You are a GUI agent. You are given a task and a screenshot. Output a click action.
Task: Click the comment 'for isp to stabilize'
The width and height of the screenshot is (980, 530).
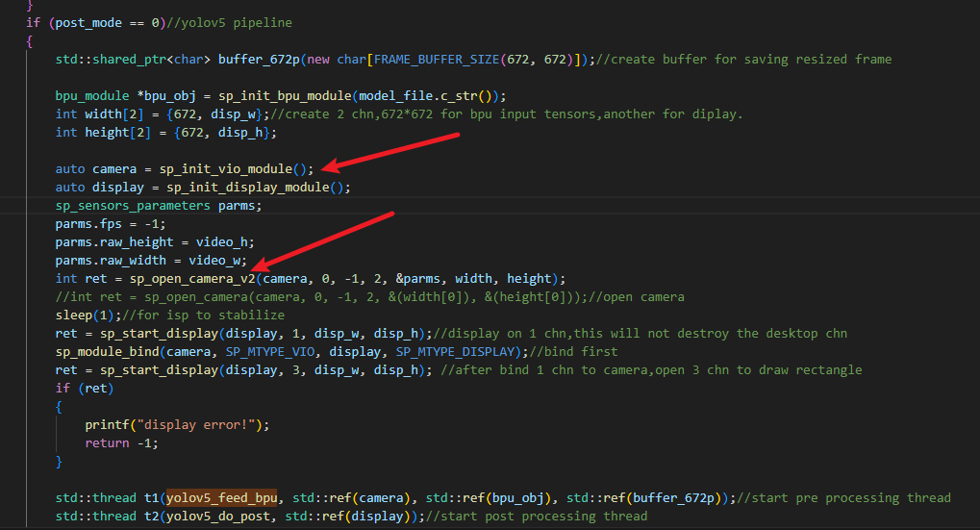203,315
